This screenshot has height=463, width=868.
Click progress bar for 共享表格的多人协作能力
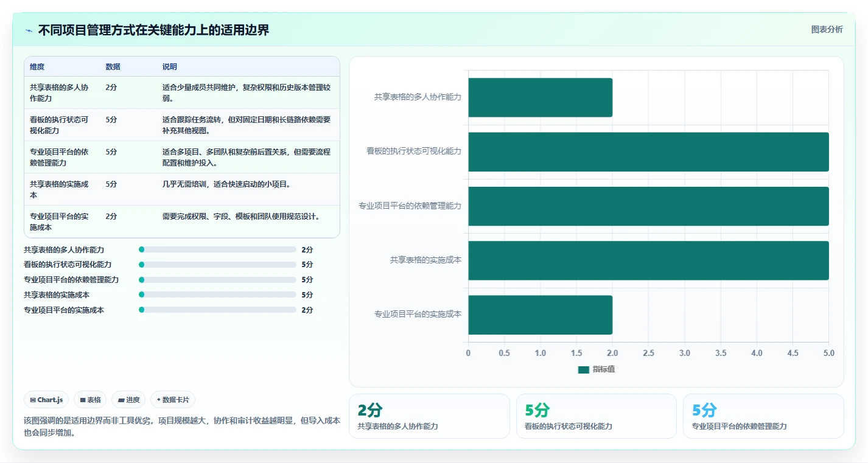(x=217, y=249)
